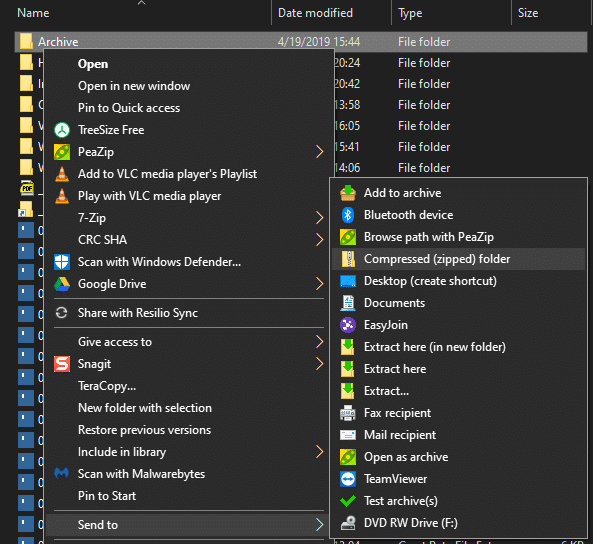The height and width of the screenshot is (544, 593).
Task: Click File folder type in Archive row
Action: [x=424, y=42]
